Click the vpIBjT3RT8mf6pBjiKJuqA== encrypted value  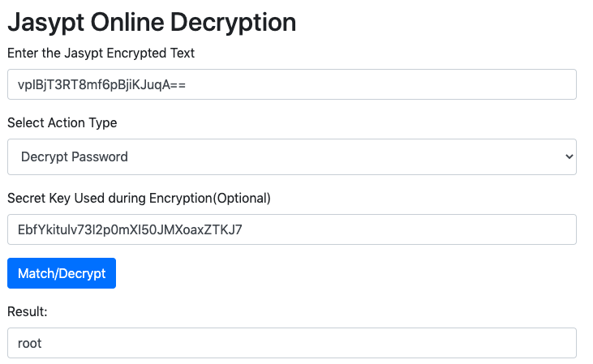(101, 84)
